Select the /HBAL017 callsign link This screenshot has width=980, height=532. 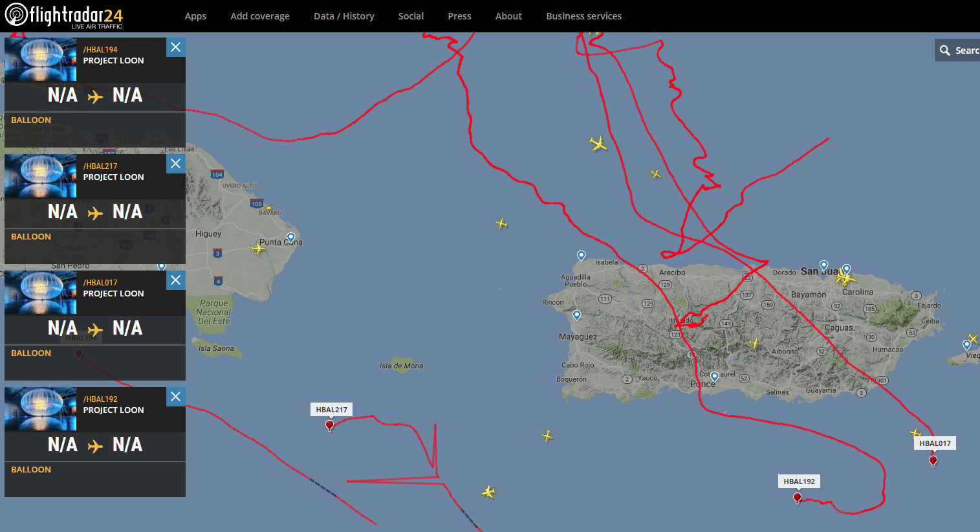point(100,283)
